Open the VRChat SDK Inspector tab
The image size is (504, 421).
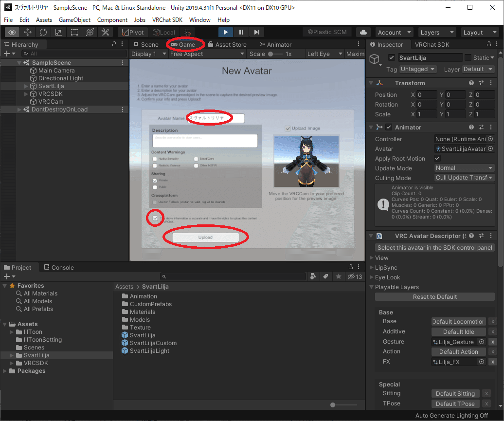point(432,44)
